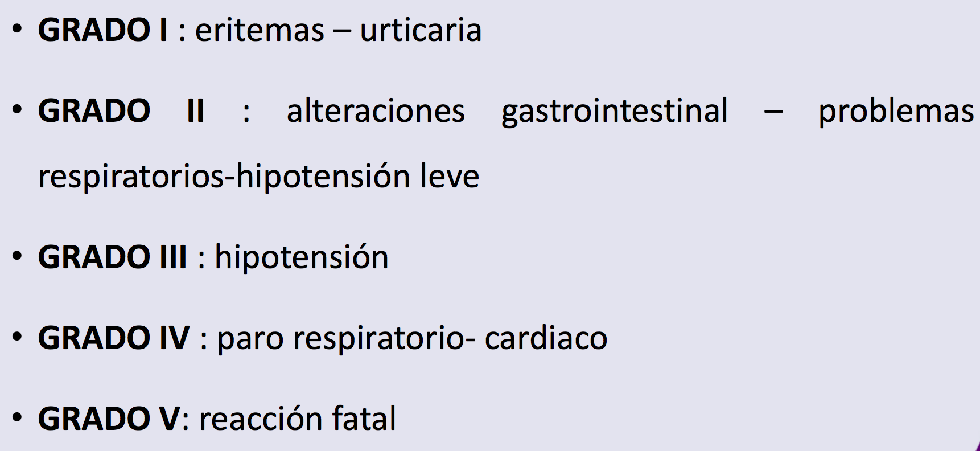Viewport: 980px width, 451px height.
Task: Click the bold "GRADO IV" heading
Action: coord(113,338)
